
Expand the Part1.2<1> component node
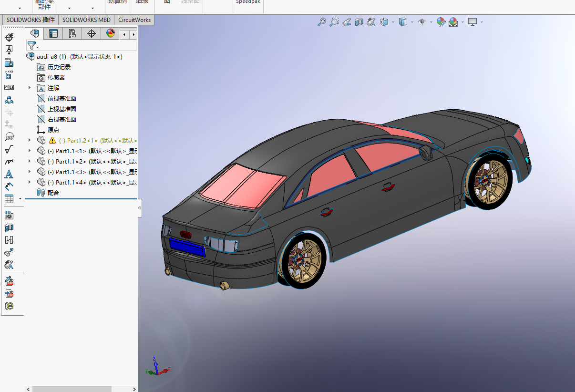[30, 140]
